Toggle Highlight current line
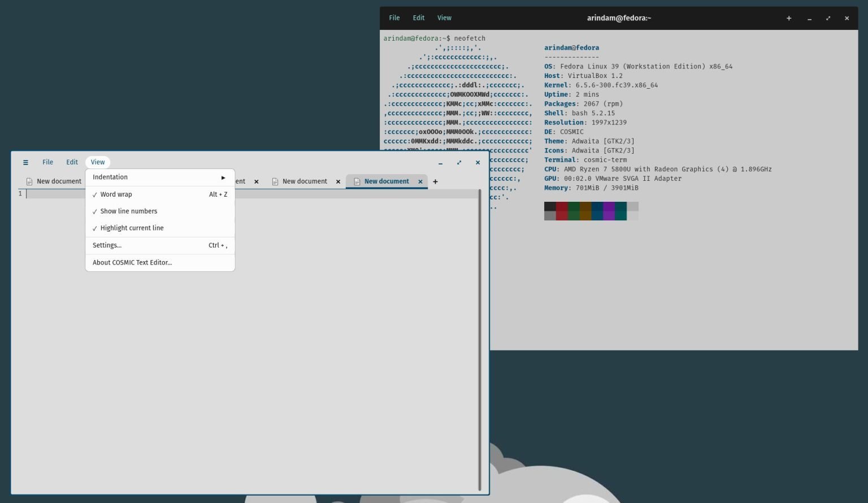 (x=132, y=228)
